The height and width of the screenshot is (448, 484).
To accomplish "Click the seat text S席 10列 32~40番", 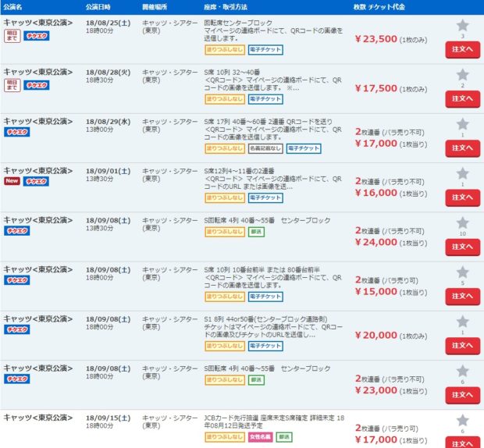I will coord(232,73).
